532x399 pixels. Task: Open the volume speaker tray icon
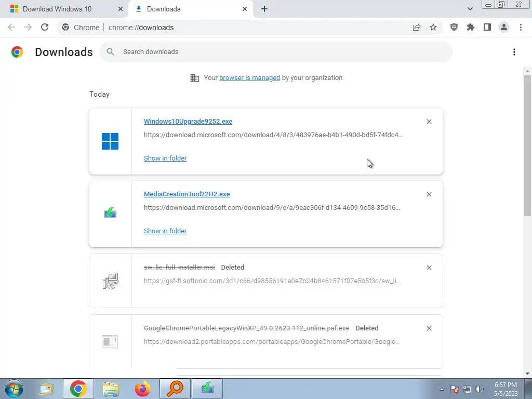tap(480, 389)
